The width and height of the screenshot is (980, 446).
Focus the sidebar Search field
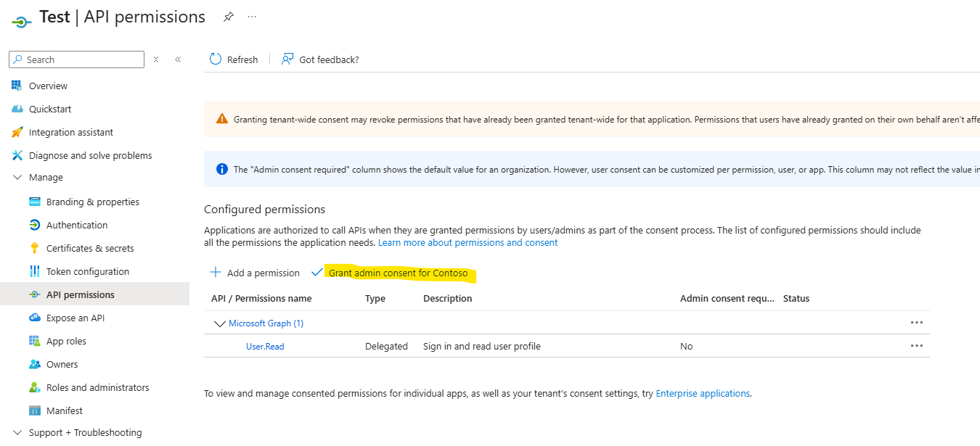(x=77, y=59)
